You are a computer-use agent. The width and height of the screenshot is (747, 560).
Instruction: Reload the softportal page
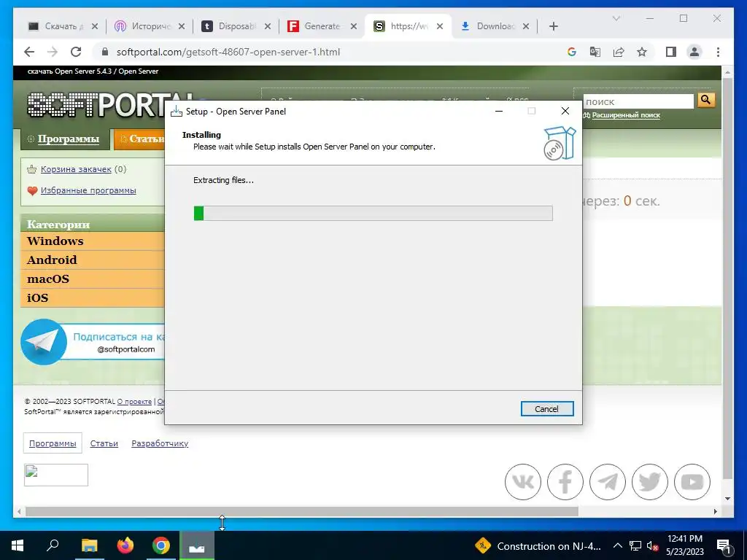[x=76, y=52]
